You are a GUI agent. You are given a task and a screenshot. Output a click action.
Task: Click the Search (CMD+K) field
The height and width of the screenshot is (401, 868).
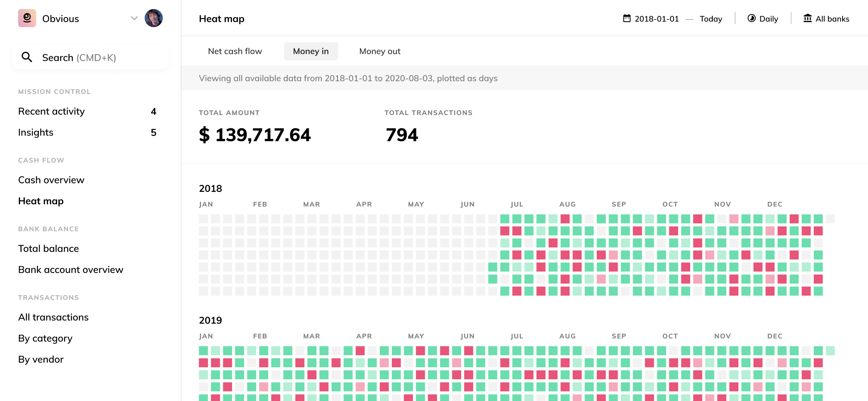tap(91, 57)
